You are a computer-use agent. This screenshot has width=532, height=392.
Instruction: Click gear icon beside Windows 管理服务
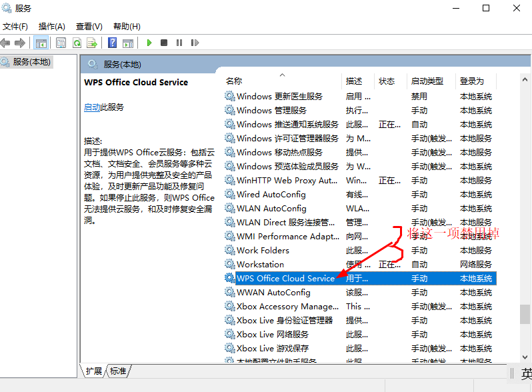[230, 110]
